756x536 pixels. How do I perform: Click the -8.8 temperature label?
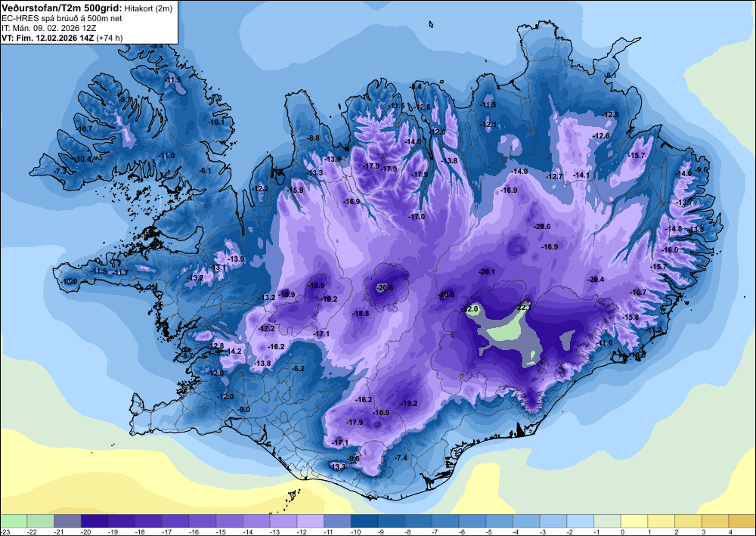[314, 138]
